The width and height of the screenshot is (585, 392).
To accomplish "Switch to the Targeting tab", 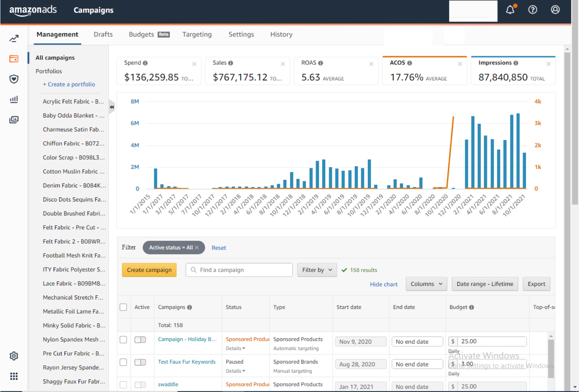I will 197,34.
